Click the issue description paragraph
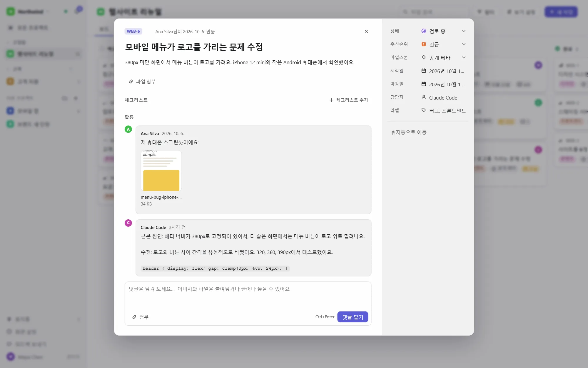This screenshot has width=588, height=368. 240,62
